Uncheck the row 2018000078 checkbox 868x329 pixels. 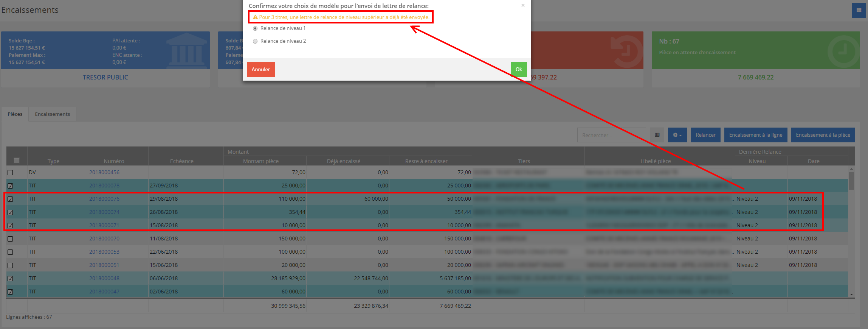click(10, 186)
